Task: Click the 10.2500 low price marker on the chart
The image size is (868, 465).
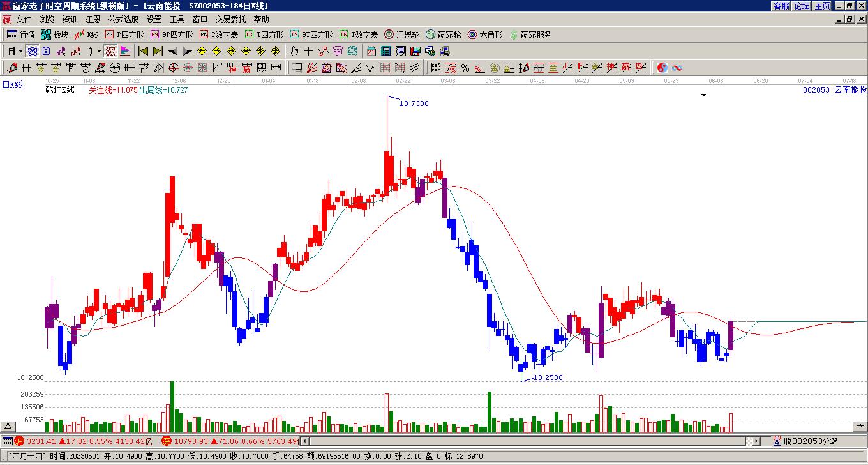Action: [548, 377]
